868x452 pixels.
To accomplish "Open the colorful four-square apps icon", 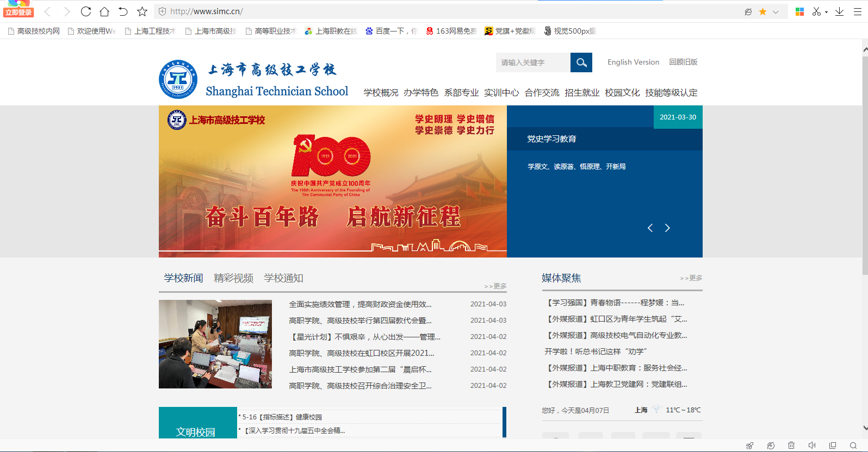I will tap(799, 11).
